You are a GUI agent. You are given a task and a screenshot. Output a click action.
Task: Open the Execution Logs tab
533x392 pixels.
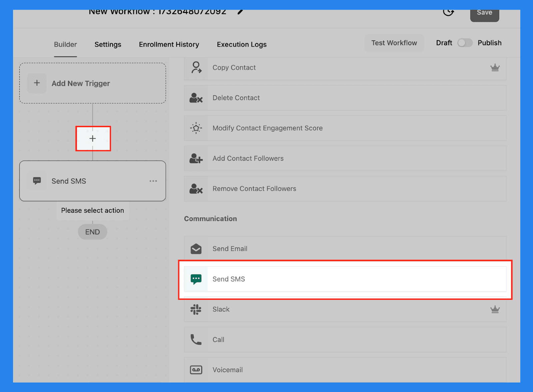click(242, 45)
